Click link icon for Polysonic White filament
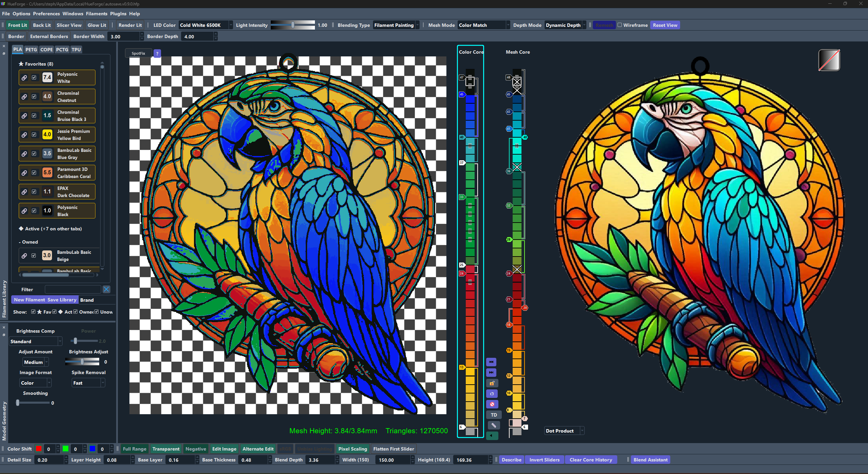This screenshot has height=474, width=868. (x=24, y=77)
